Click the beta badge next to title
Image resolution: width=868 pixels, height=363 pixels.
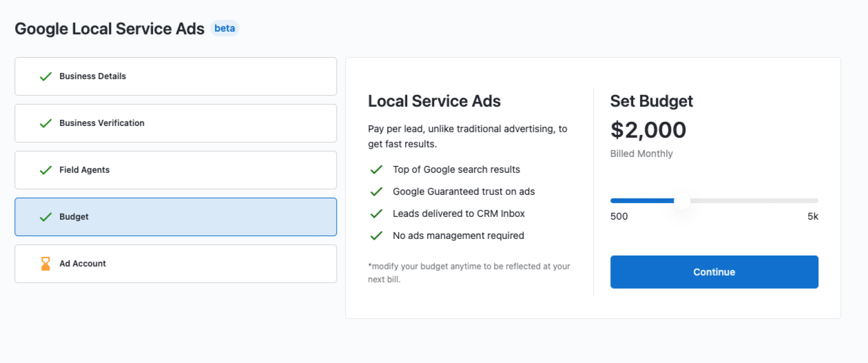click(225, 28)
